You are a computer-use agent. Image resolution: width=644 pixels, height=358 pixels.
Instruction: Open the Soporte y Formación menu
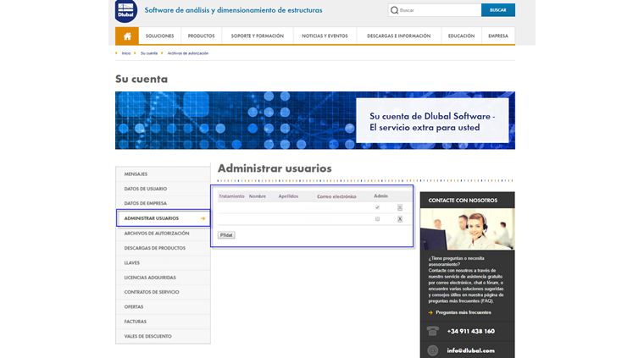click(x=258, y=36)
